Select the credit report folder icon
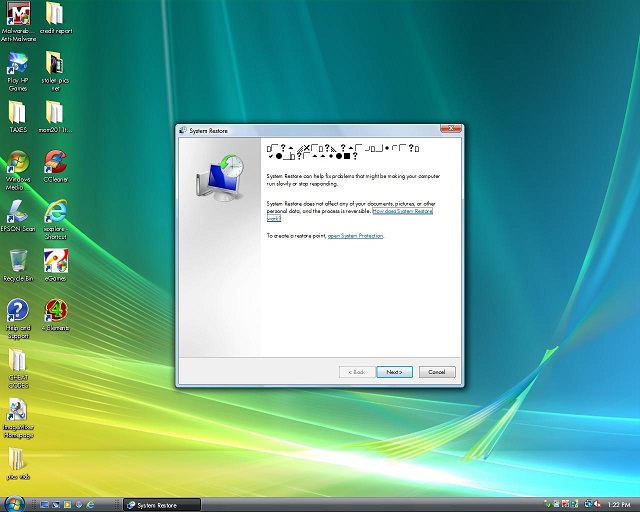The image size is (640, 512). coord(55,18)
